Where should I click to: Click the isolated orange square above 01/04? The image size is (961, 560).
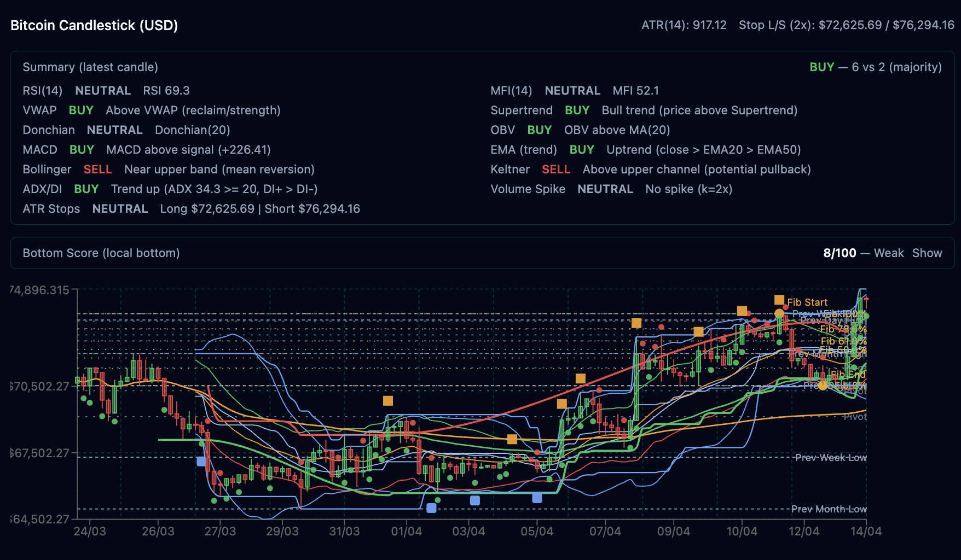click(388, 401)
